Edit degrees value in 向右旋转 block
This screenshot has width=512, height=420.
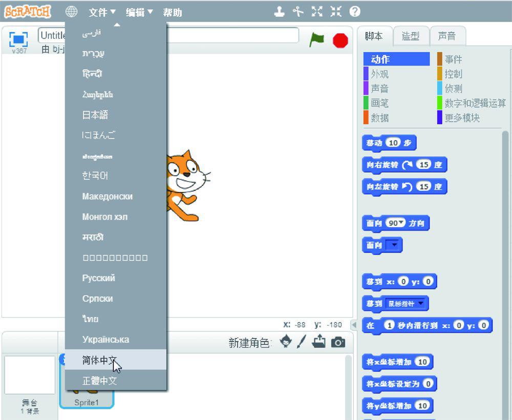coord(423,164)
